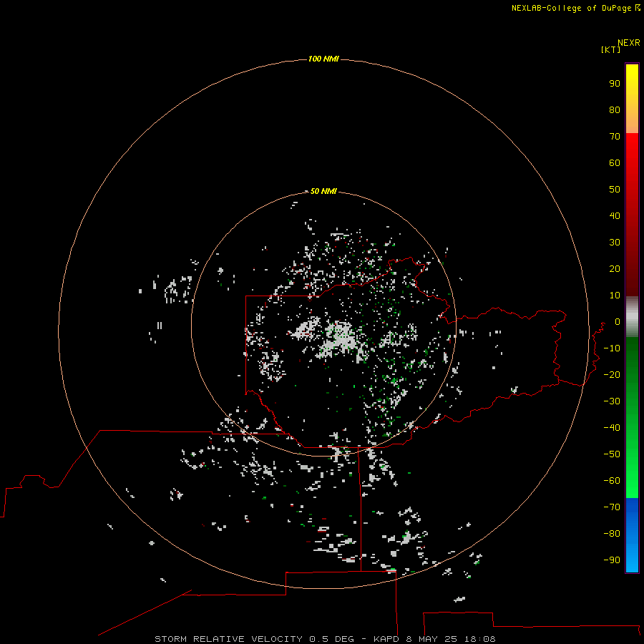Click the -40 value on the velocity scale
This screenshot has width=644, height=644.
click(612, 428)
